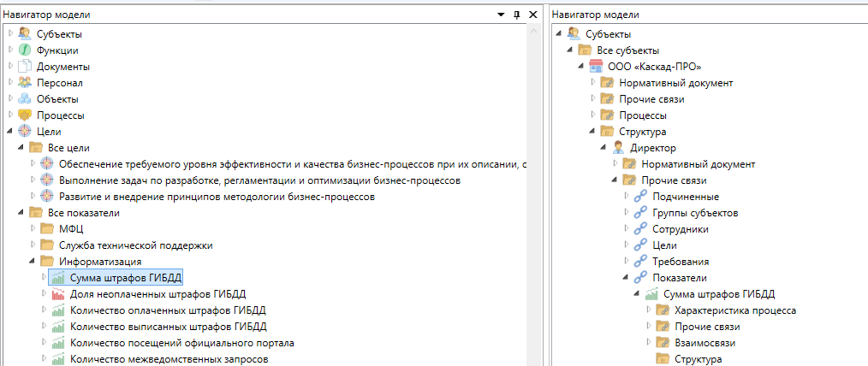Expand the Группы субъектов node
The height and width of the screenshot is (366, 868).
pyautogui.click(x=626, y=213)
